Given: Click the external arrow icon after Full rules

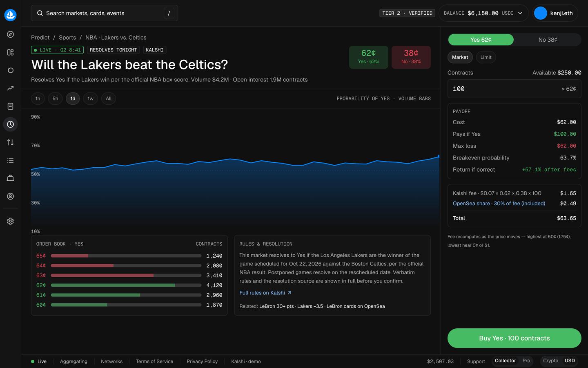Looking at the screenshot, I should tap(290, 293).
